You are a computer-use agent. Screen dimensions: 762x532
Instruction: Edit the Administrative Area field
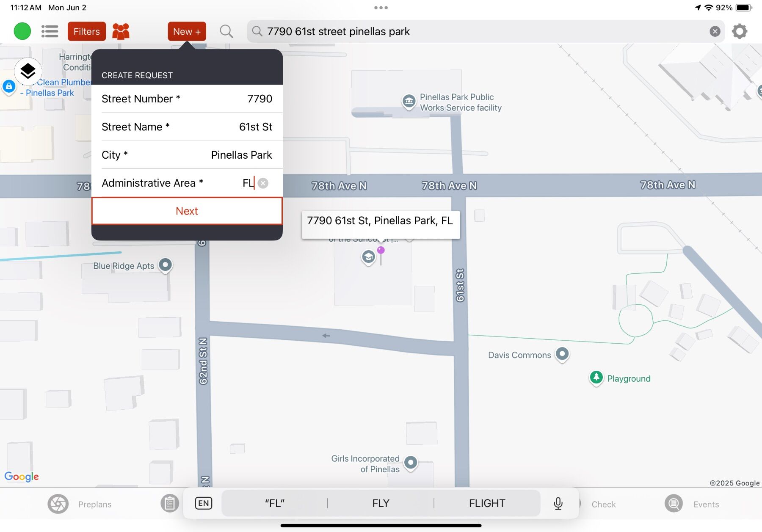[187, 183]
